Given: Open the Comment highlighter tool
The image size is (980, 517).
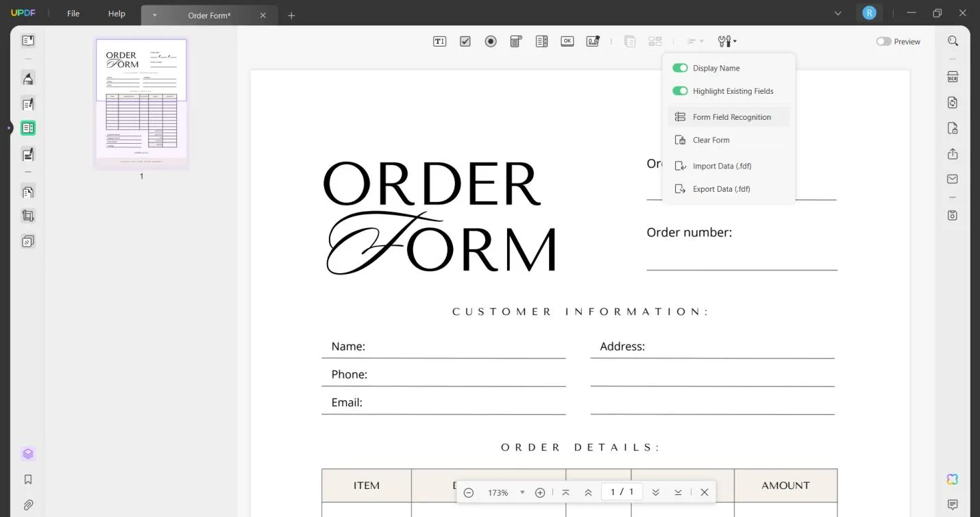Looking at the screenshot, I should tap(28, 78).
